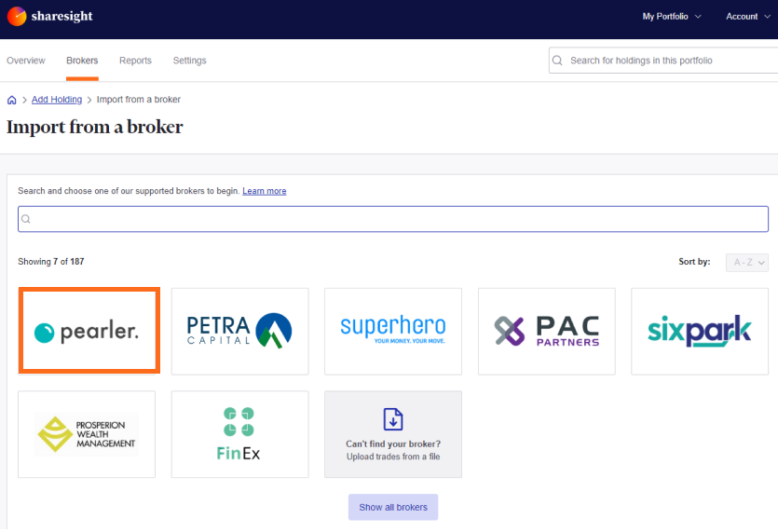Focus the broker search field
This screenshot has width=778, height=532.
393,219
